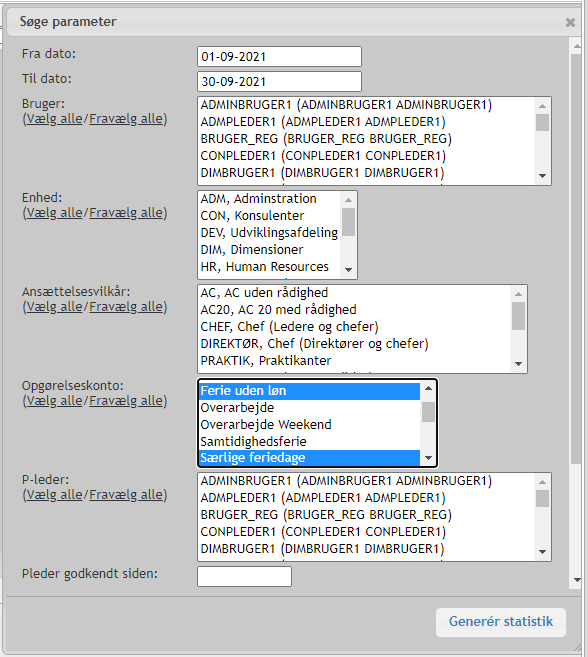This screenshot has height=657, width=588.
Task: Click Fravælg alle under Ansættelsesvilkår
Action: (126, 307)
